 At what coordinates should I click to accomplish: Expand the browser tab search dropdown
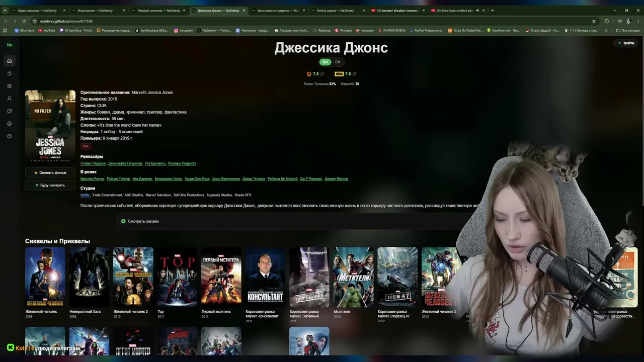point(5,11)
